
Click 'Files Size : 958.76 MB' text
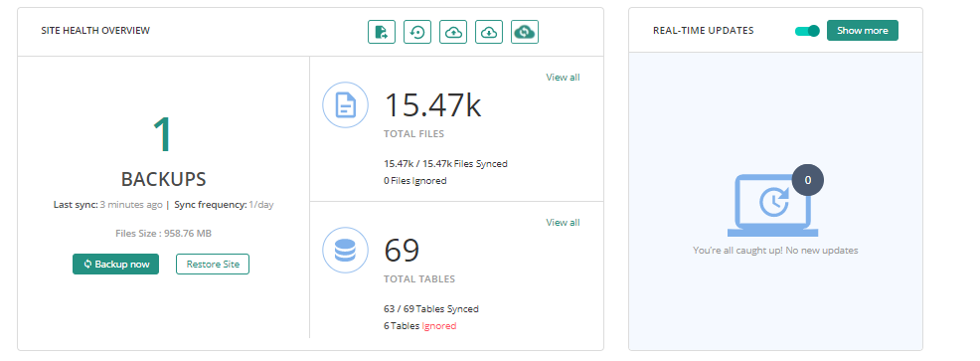point(163,234)
